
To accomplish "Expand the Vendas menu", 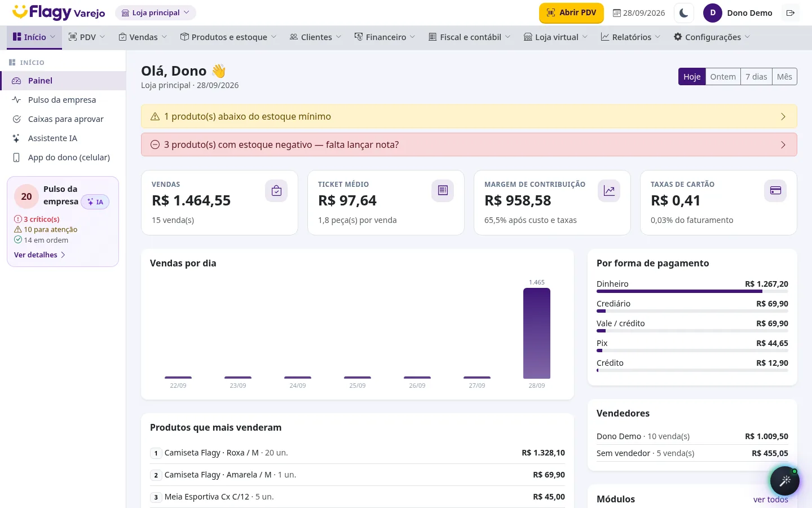I will pyautogui.click(x=143, y=37).
